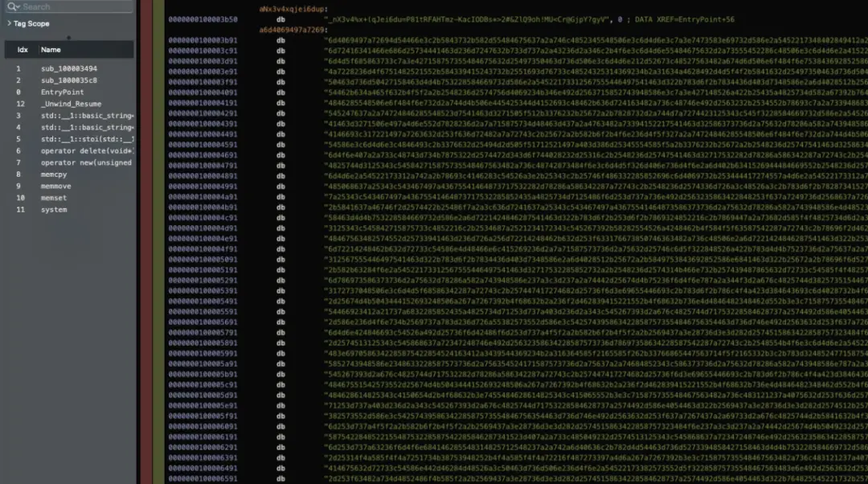The height and width of the screenshot is (484, 868).
Task: Select _Unwind_Resume procedure entry
Action: [x=69, y=104]
